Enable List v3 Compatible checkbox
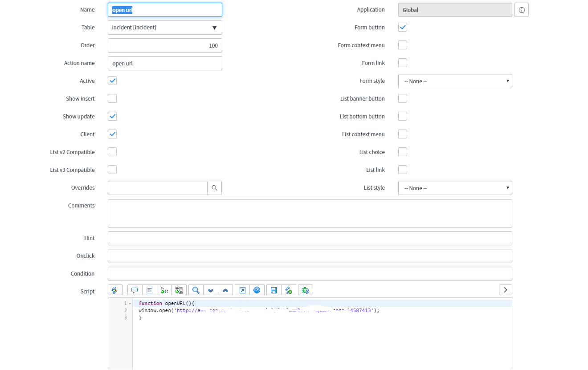Viewport: 588px width, 370px height. click(x=112, y=170)
